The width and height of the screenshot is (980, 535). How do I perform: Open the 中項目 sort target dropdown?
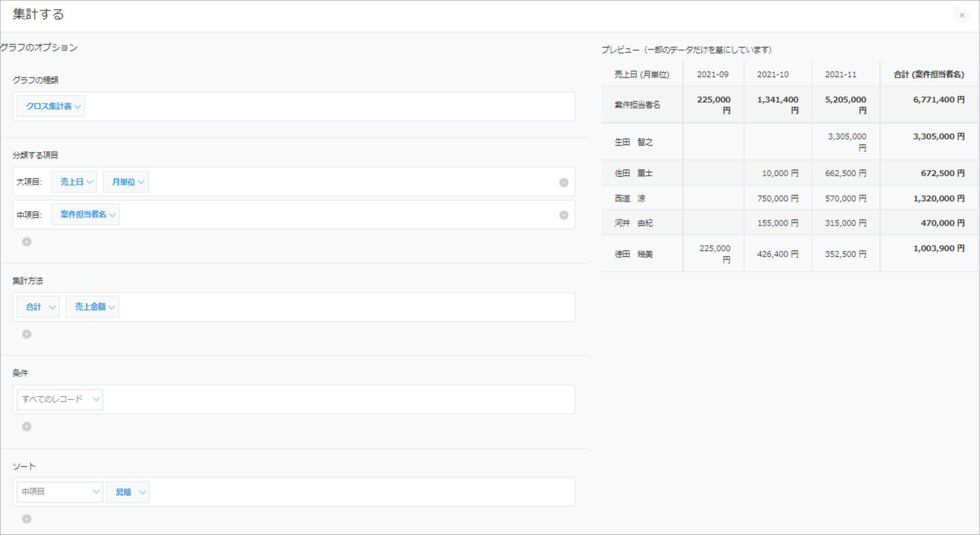60,492
